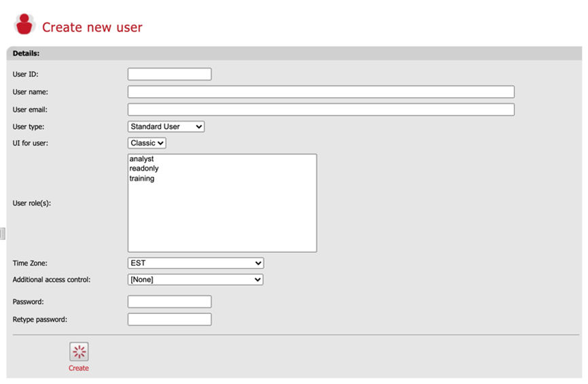Viewport: 588px width, 384px height.
Task: Expand the UI for user Classic dropdown
Action: click(147, 143)
